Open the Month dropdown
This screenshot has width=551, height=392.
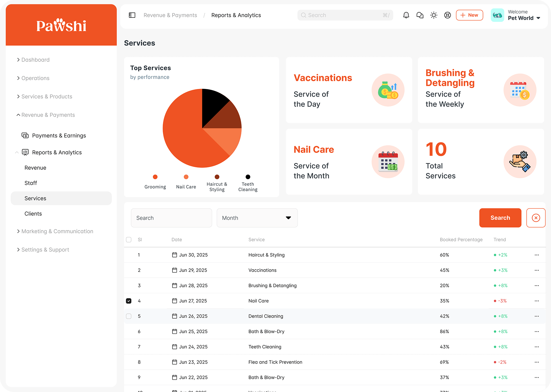tap(257, 218)
